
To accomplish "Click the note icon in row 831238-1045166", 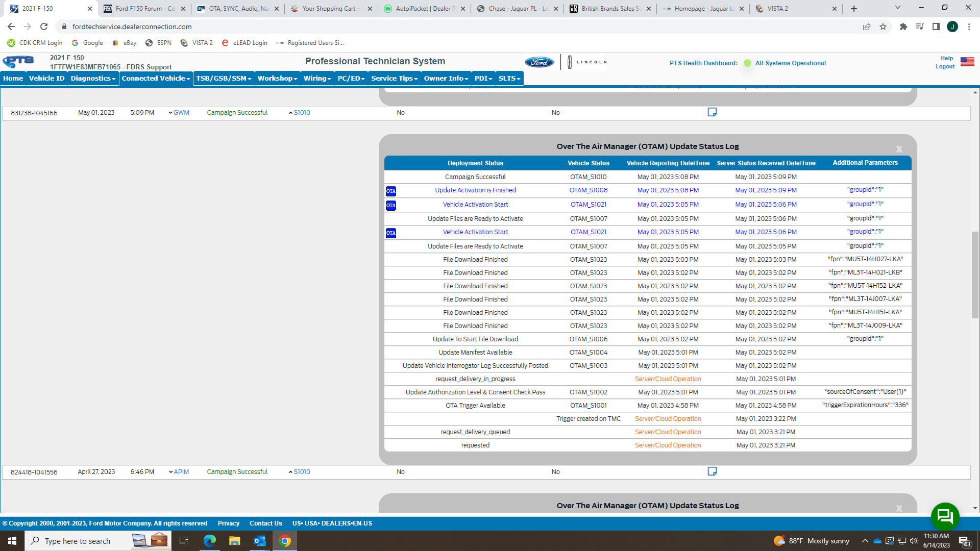I will [712, 112].
